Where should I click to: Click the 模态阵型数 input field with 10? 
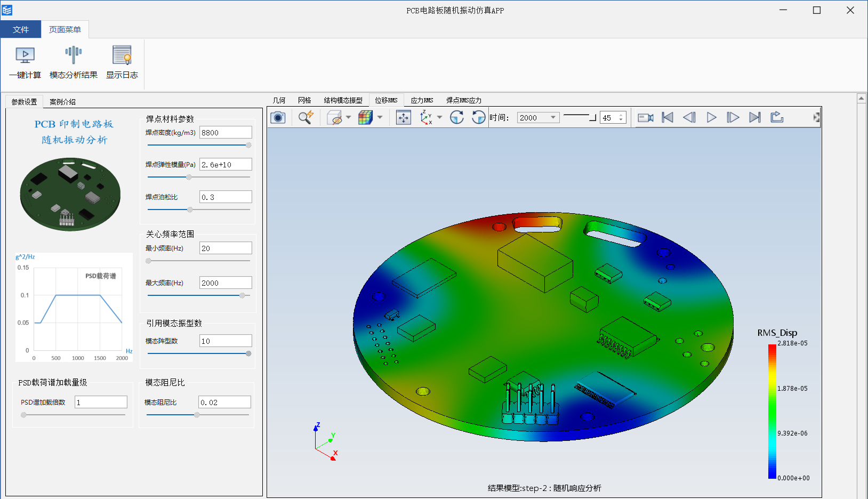(x=226, y=341)
